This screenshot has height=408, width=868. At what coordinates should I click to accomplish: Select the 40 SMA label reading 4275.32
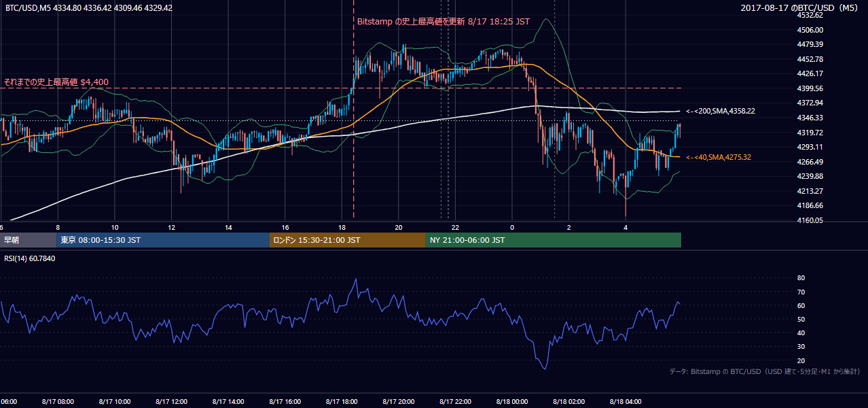tap(719, 158)
